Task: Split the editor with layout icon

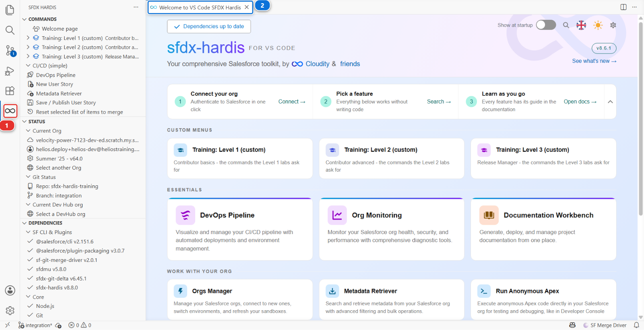Action: coord(623,7)
